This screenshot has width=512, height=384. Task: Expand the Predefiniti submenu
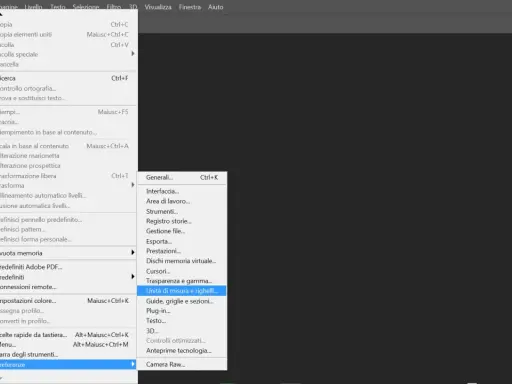[68, 277]
